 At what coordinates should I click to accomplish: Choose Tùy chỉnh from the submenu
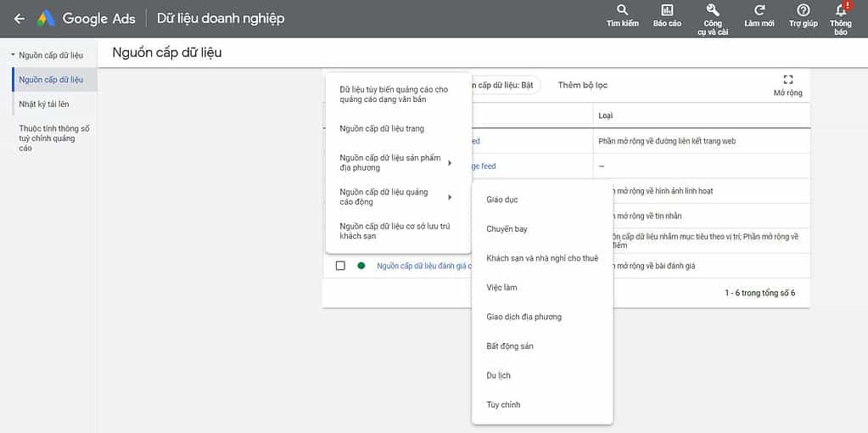pos(542,405)
